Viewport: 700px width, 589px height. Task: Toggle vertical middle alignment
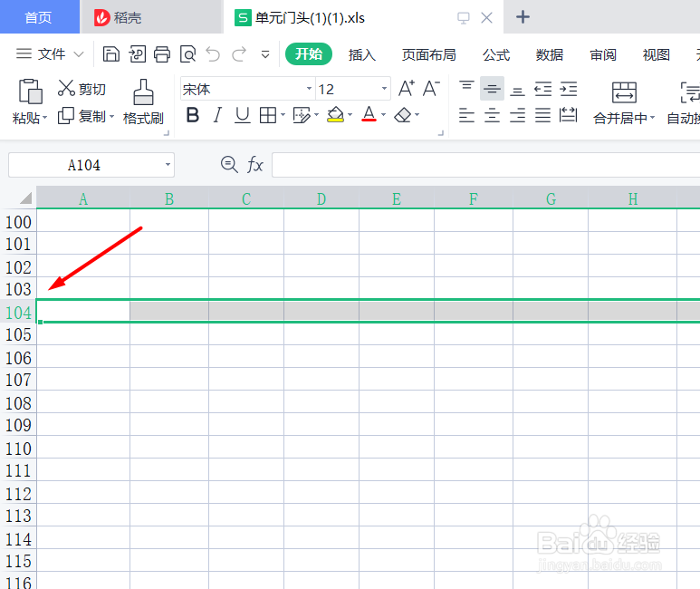[492, 89]
